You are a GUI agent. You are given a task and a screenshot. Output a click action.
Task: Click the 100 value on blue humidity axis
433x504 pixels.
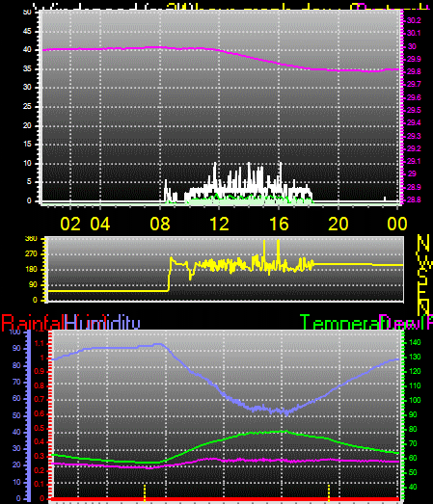point(14,332)
